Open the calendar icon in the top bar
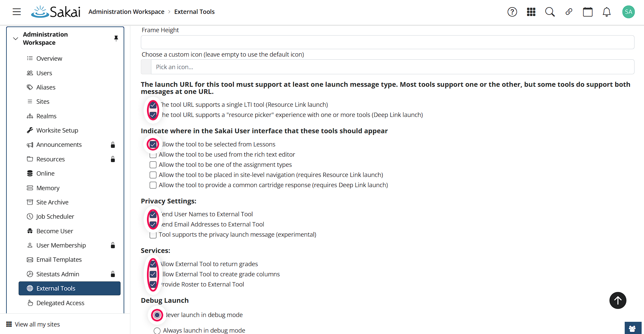 click(x=587, y=12)
